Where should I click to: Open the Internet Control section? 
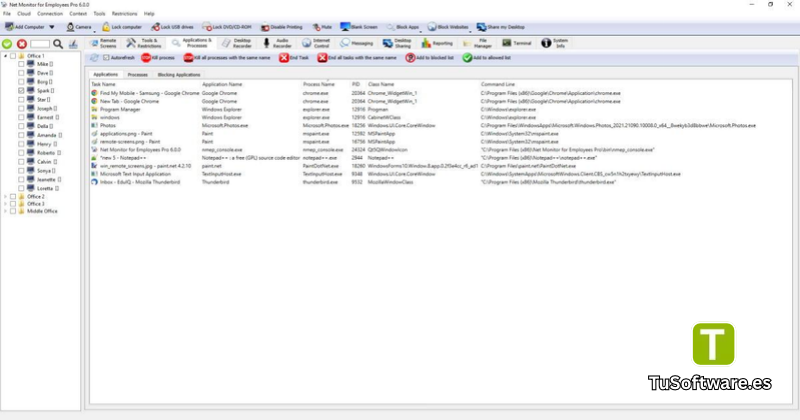[316, 43]
